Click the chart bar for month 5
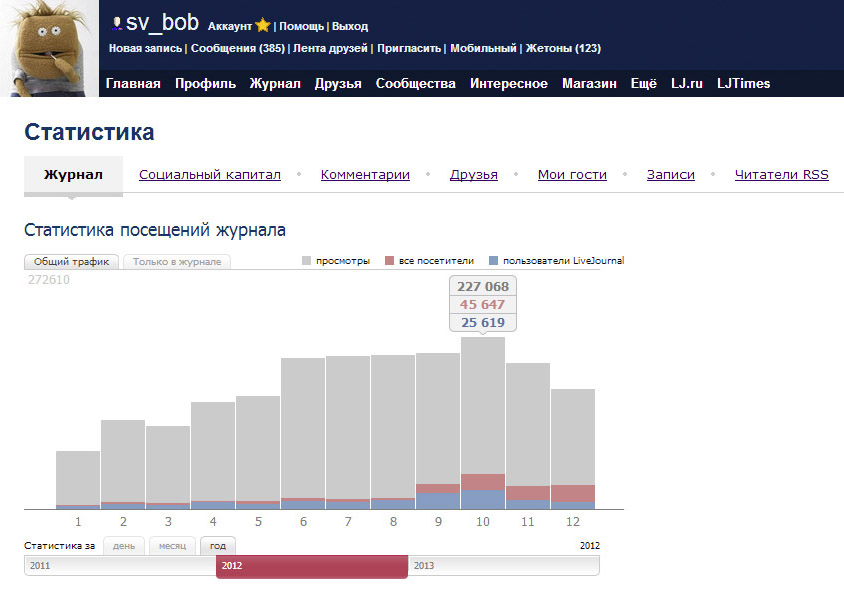Viewport: 844px width, 593px height. 258,452
